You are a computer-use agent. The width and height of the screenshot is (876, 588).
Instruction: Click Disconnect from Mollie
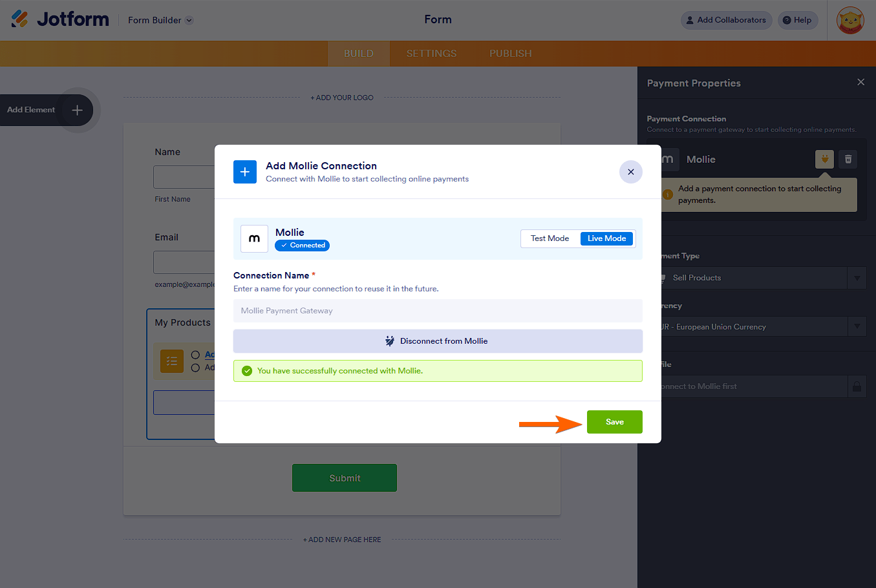[438, 341]
